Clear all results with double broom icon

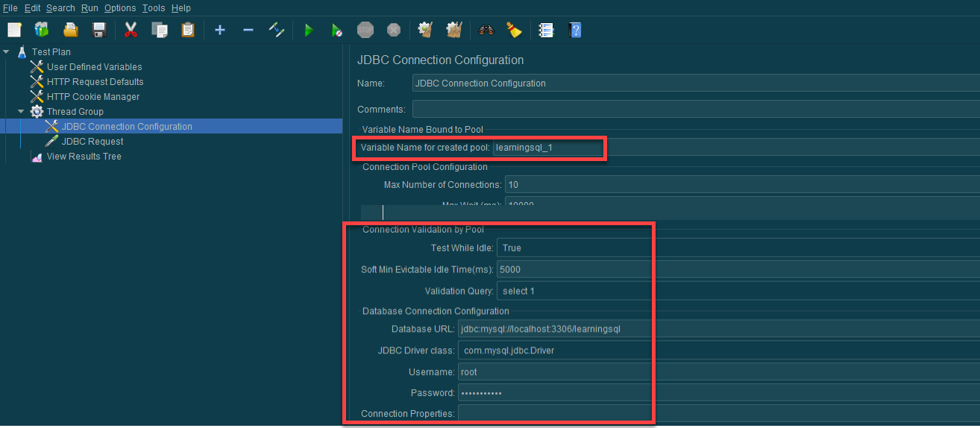(454, 30)
